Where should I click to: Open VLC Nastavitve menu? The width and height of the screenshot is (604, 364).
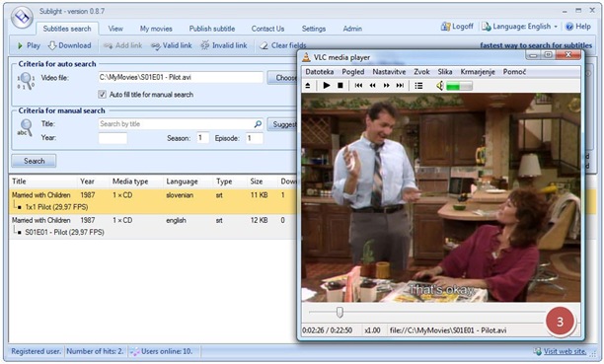(389, 72)
